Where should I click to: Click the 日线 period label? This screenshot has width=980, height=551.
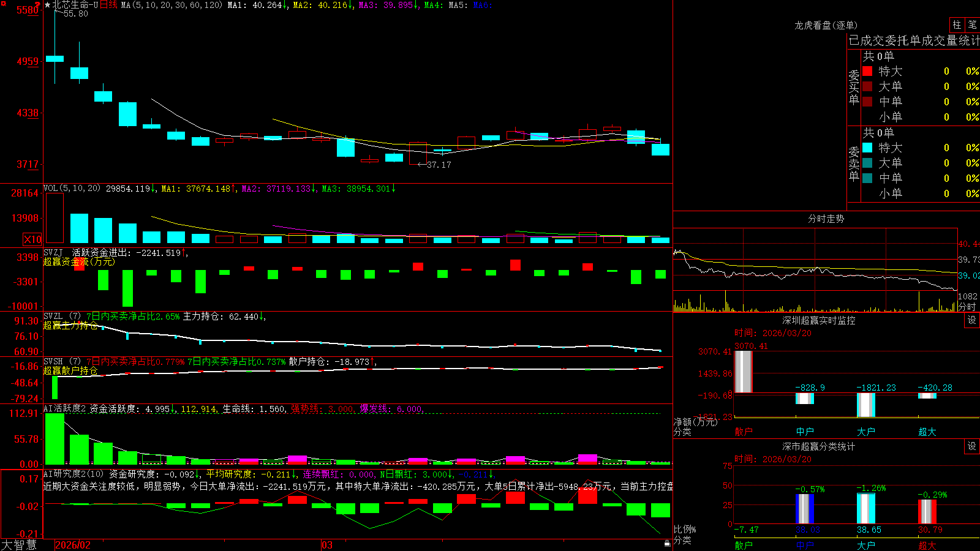coord(108,5)
